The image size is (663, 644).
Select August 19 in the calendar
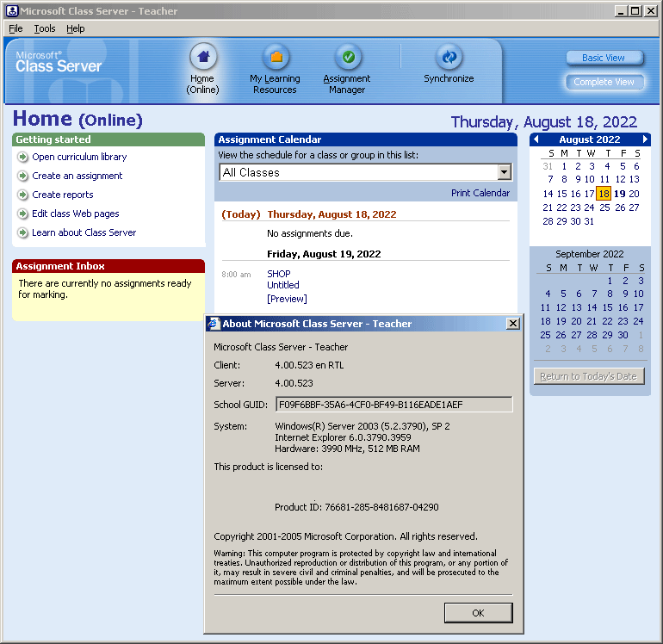(x=619, y=194)
